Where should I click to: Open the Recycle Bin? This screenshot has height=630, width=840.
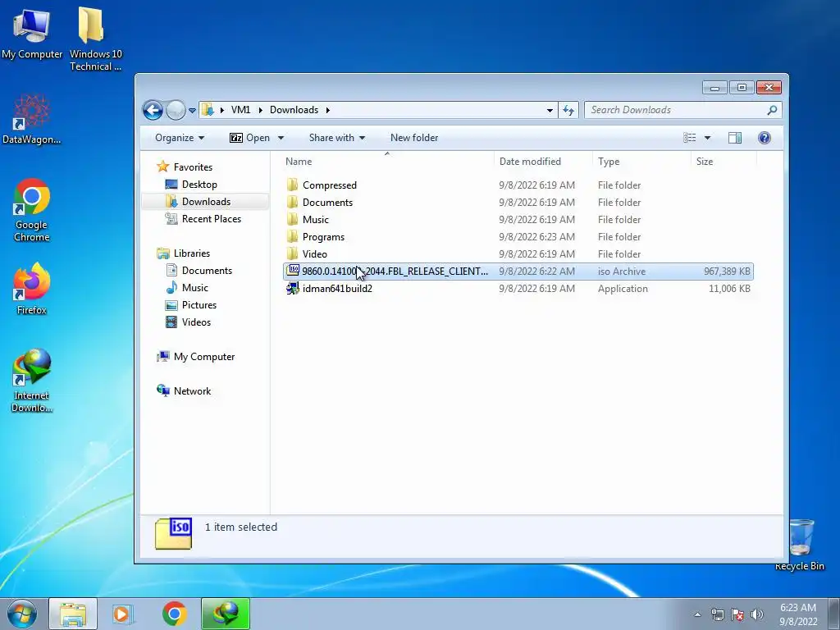click(x=800, y=545)
